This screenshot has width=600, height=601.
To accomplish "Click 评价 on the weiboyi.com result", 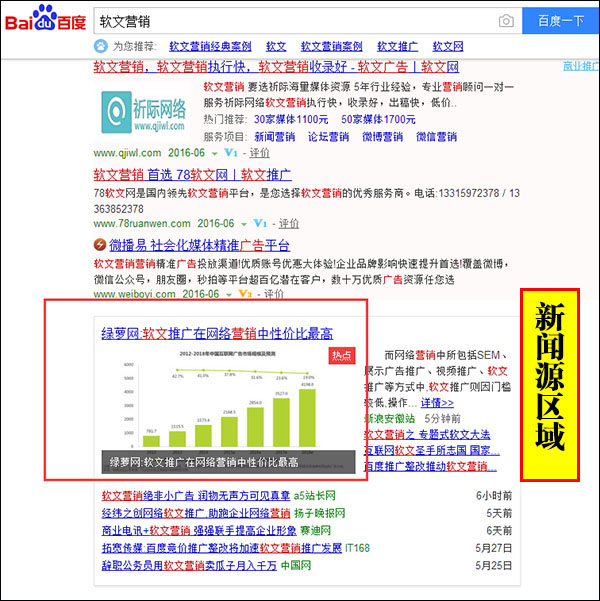I will [x=274, y=294].
